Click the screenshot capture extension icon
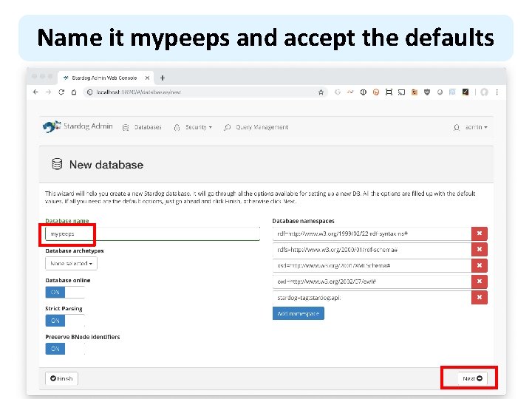 coord(389,92)
